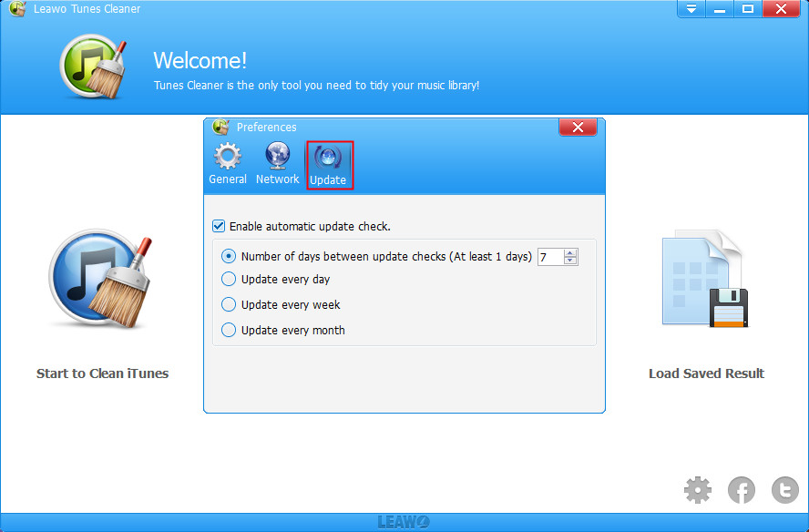Screen dimensions: 809x532
Task: Open the Twitter icon link
Action: click(784, 491)
